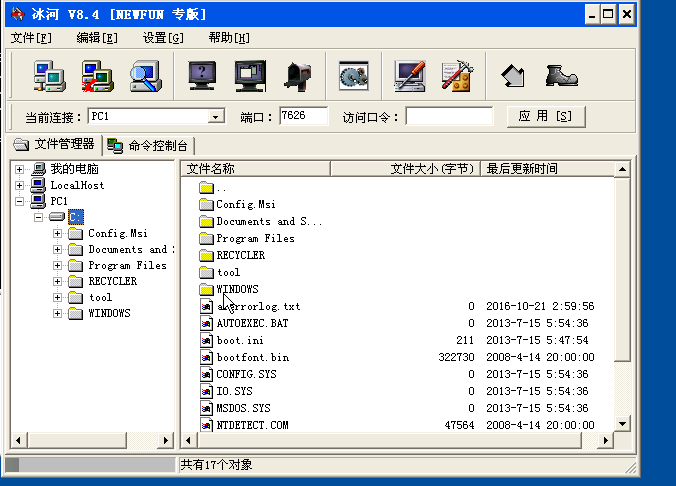Select the C: label in left tree
The height and width of the screenshot is (486, 676).
(x=76, y=217)
